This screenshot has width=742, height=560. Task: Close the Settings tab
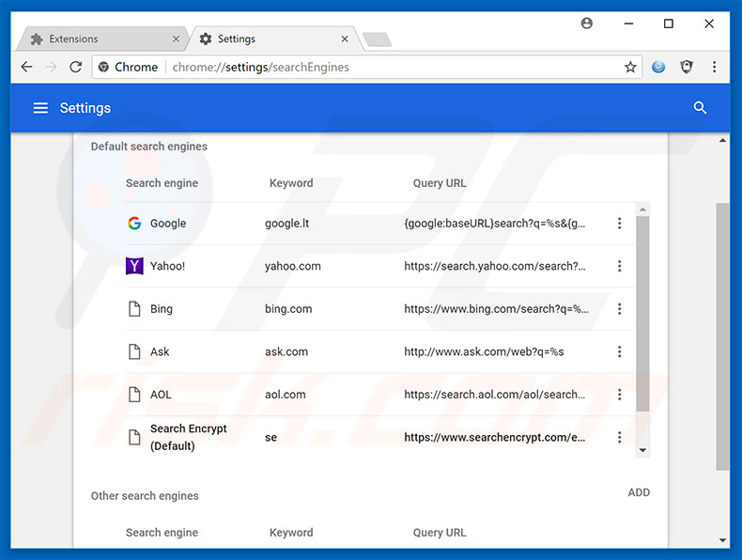(x=345, y=39)
